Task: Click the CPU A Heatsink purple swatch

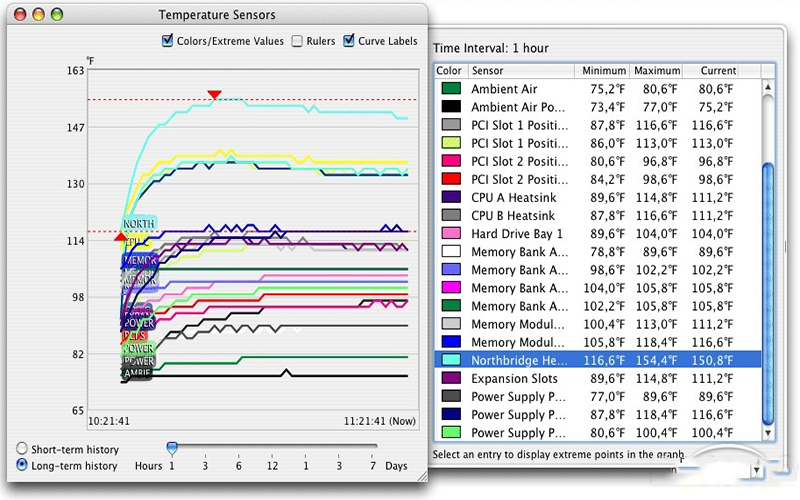Action: click(451, 197)
